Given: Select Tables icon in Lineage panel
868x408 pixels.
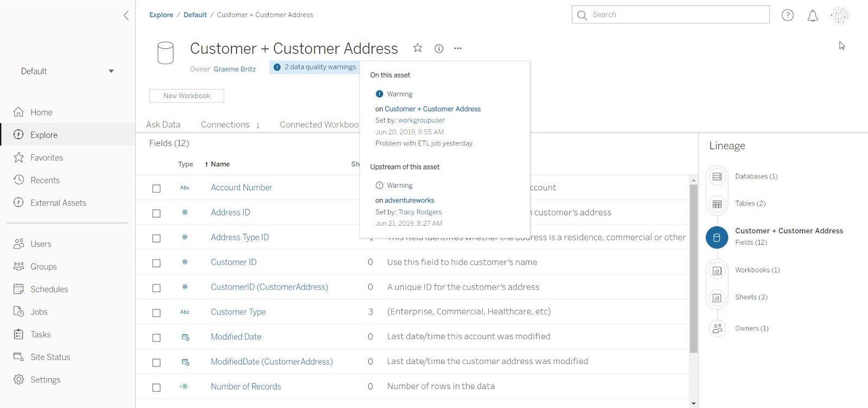Looking at the screenshot, I should point(717,204).
